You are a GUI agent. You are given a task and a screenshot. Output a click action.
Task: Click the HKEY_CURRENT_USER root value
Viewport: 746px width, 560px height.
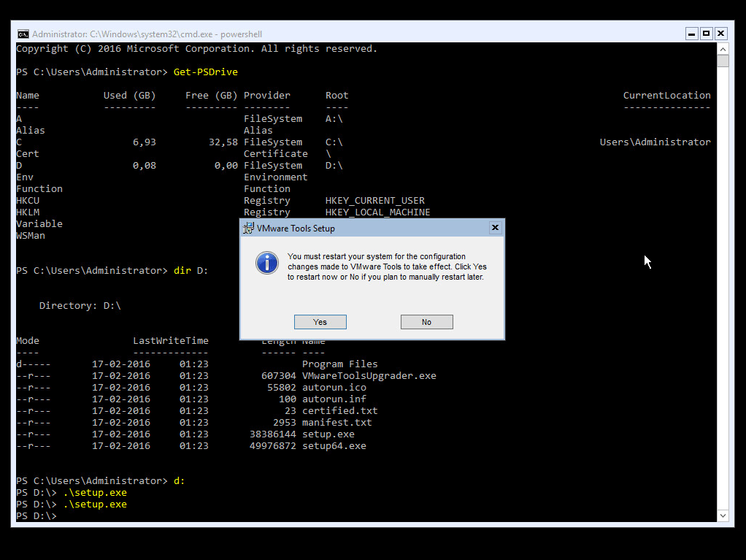375,200
